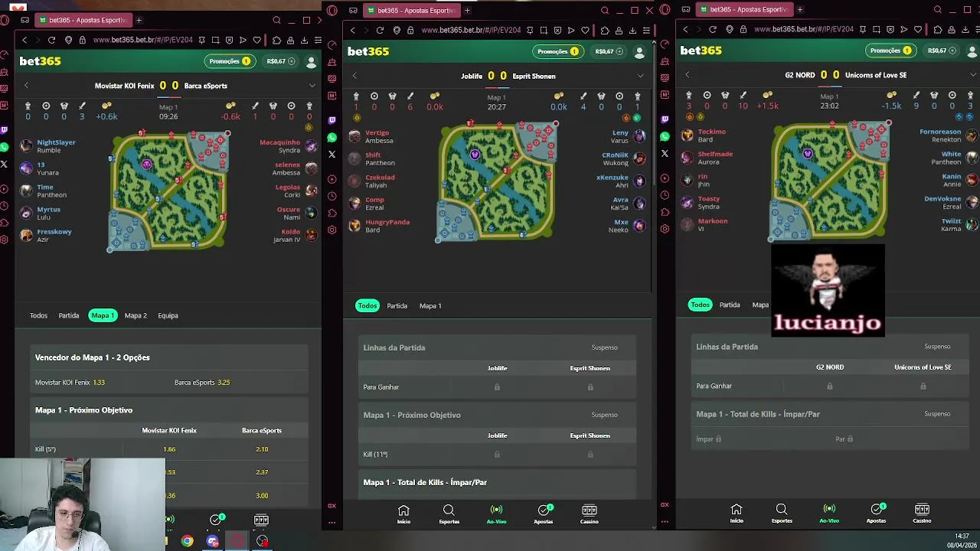Open Promoções in left window

[x=230, y=61]
